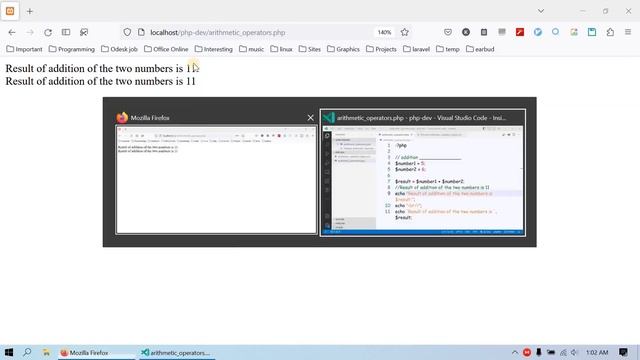Screen dimensions: 640x360
Task: Open the Interesting bookmarks folder
Action: pyautogui.click(x=213, y=49)
